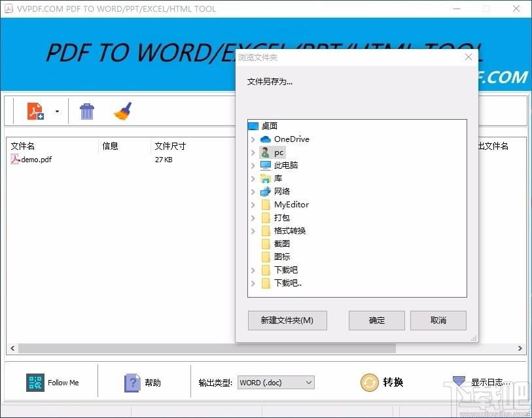Click the MyEditor folder icon
Viewport: 532px width, 418px height.
click(x=266, y=205)
